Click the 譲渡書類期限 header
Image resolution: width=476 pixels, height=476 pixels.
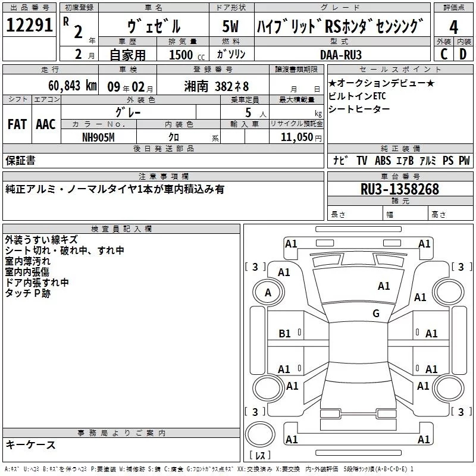[296, 70]
